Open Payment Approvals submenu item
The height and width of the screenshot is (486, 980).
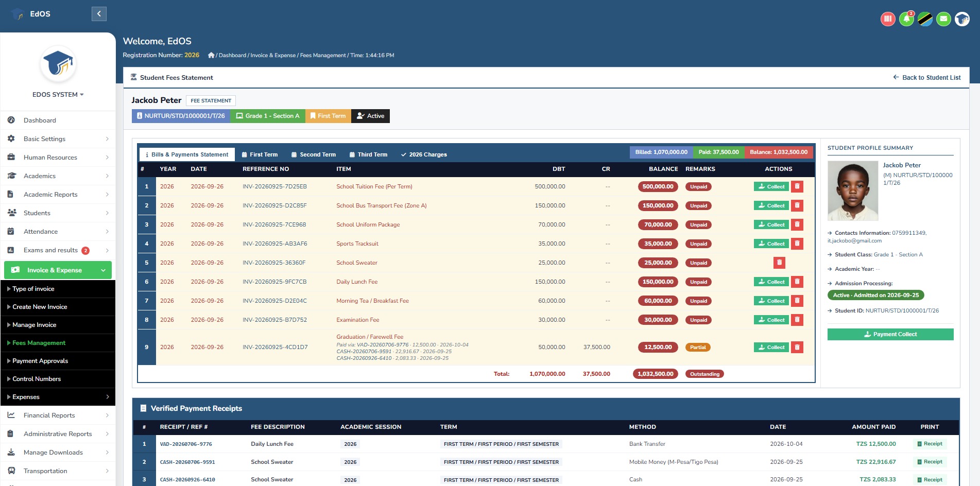coord(58,361)
